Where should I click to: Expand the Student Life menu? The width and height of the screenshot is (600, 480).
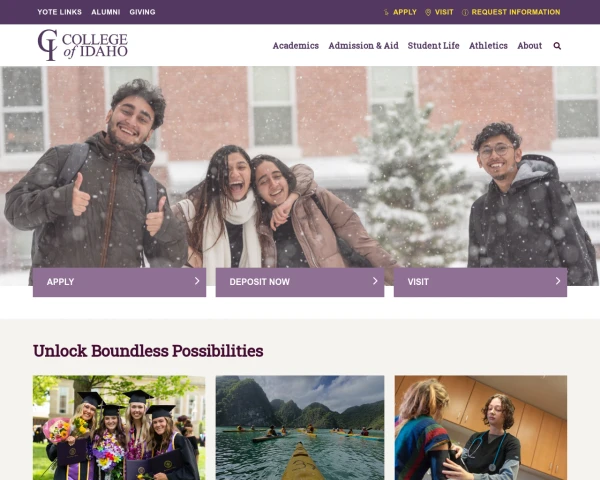[x=433, y=46]
